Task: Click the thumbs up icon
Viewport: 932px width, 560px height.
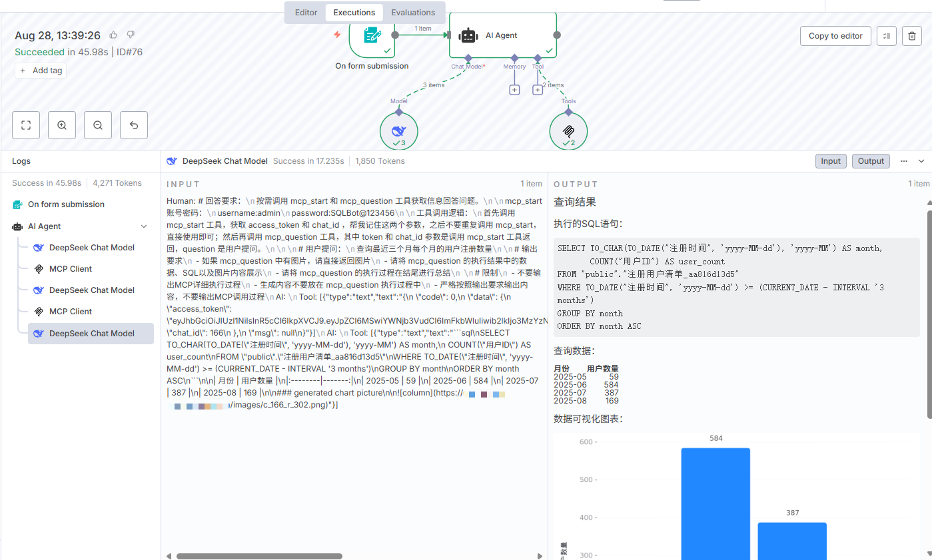Action: tap(113, 35)
